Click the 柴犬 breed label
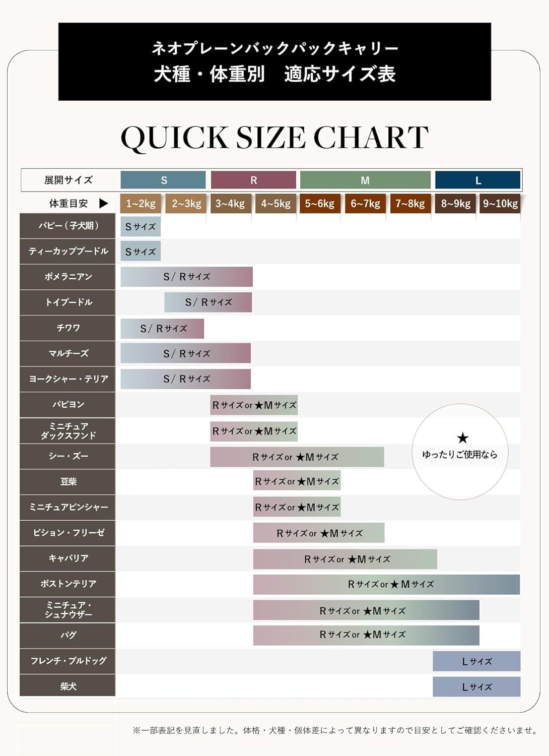549x756 pixels. pos(67,686)
